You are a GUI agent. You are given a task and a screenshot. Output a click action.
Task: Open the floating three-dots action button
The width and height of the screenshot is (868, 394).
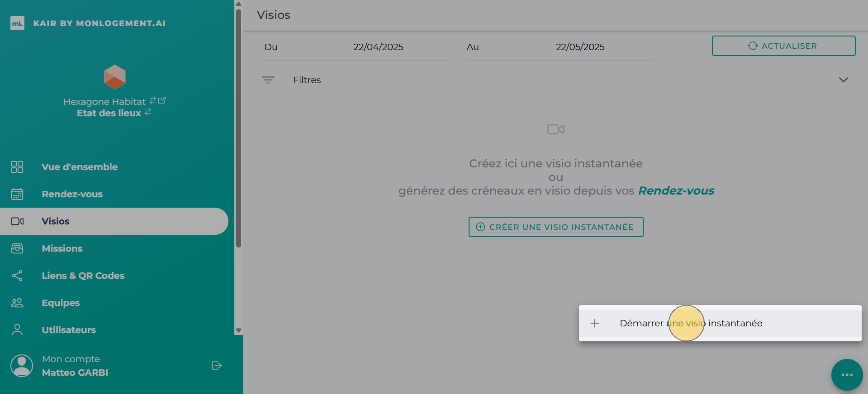coord(846,374)
